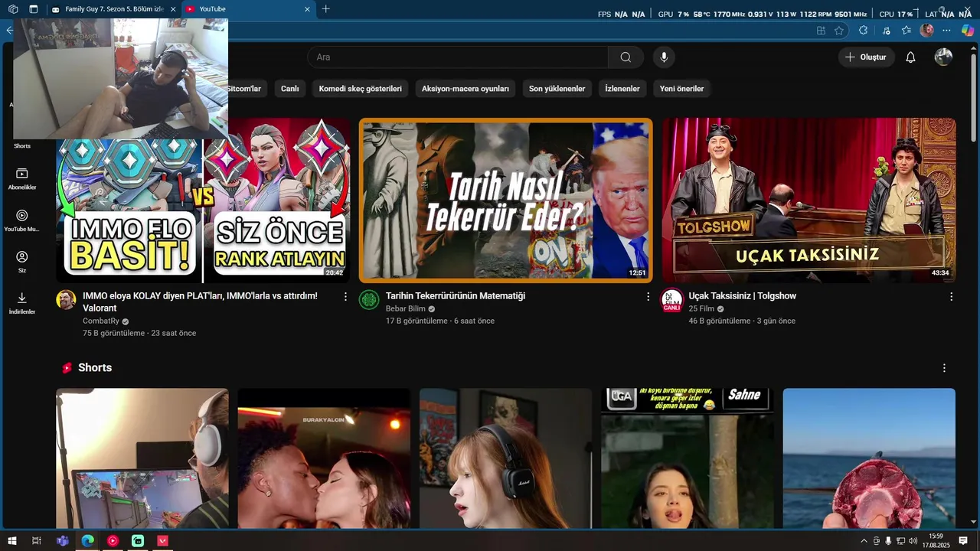This screenshot has width=980, height=551.
Task: Open more options for Uçak Taksisiniz video
Action: (952, 296)
